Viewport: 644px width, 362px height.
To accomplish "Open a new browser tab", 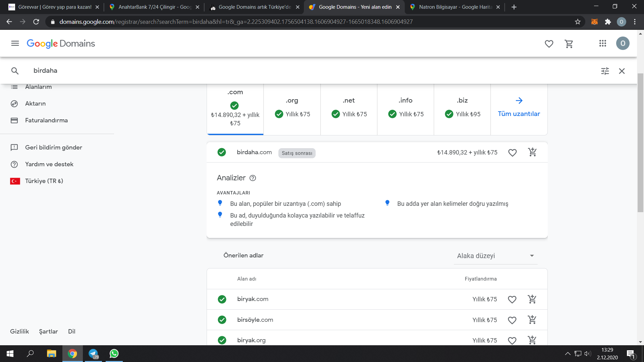I will tap(514, 7).
